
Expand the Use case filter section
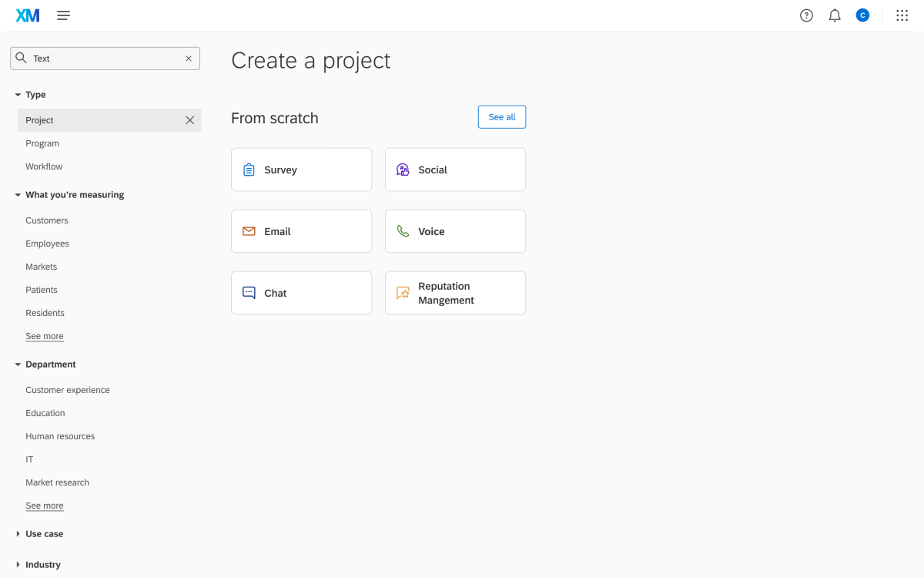42,533
